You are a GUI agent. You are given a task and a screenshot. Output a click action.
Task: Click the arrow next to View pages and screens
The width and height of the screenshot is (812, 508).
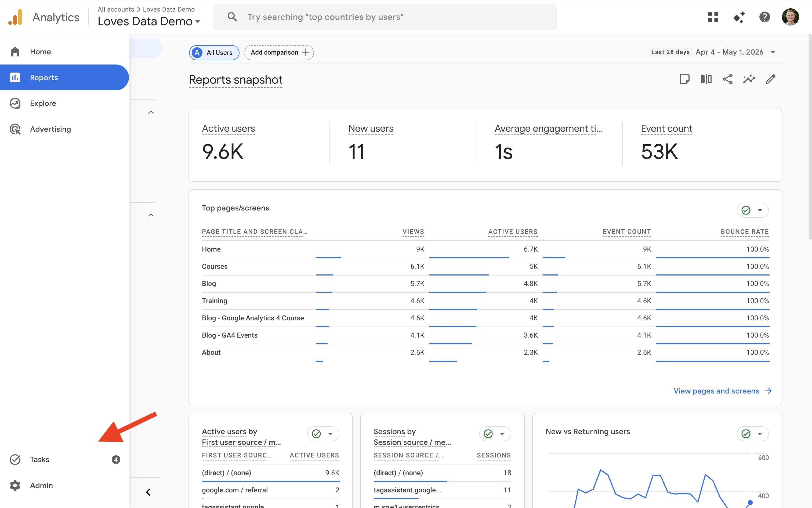[769, 391]
